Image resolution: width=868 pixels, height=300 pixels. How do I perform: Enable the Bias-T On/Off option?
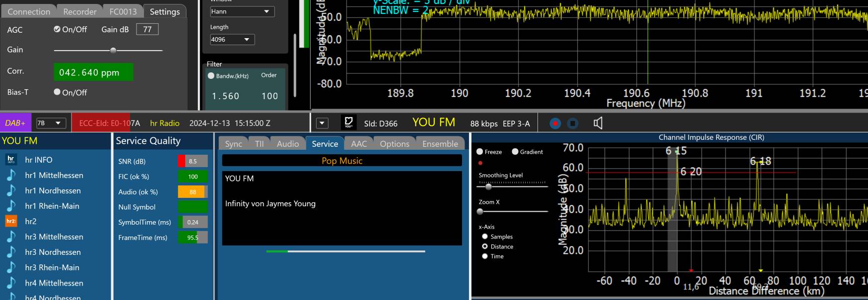tap(57, 92)
